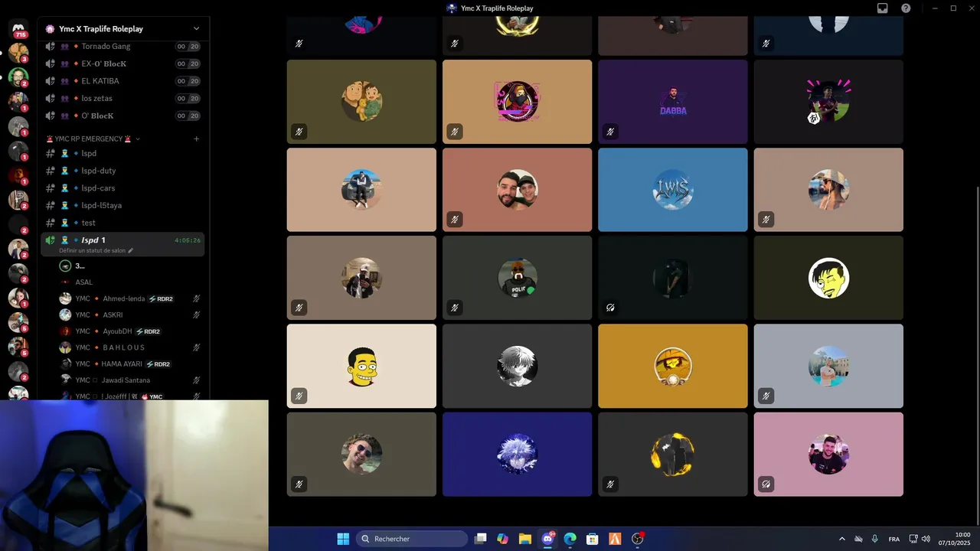This screenshot has width=980, height=551.
Task: Select the flaming figure avatar tile
Action: pos(672,455)
